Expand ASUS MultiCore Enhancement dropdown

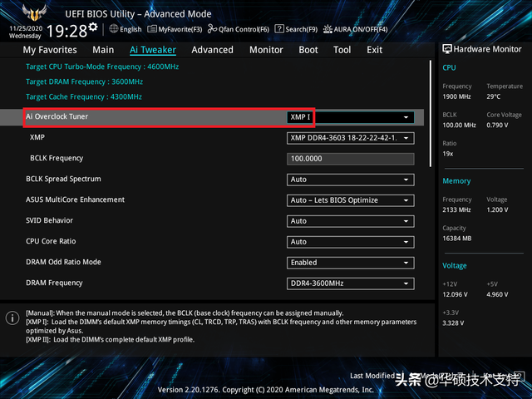(x=351, y=200)
